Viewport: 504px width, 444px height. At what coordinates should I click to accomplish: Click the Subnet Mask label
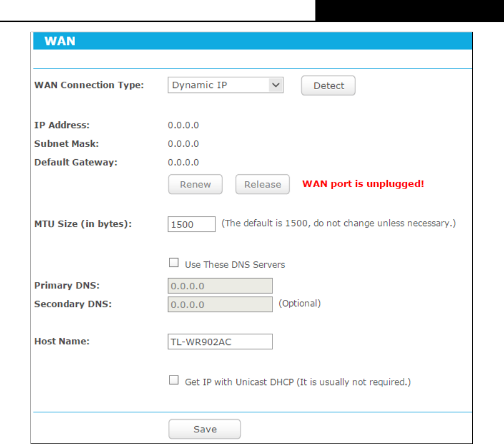pyautogui.click(x=67, y=144)
